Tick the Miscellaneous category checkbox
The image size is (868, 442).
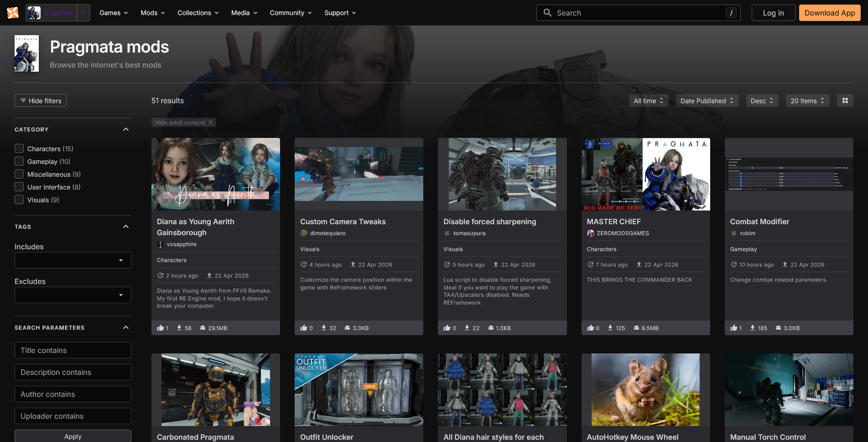coord(19,174)
